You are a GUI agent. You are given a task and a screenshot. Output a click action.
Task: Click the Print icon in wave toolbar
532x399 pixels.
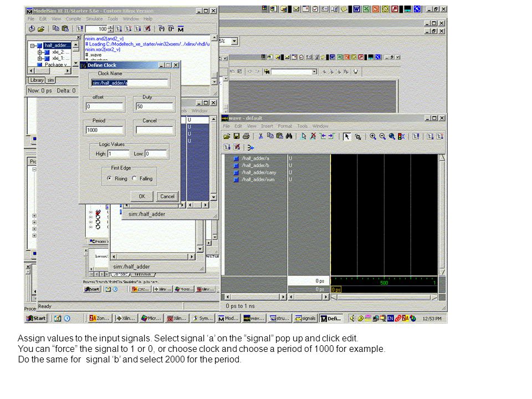(246, 136)
